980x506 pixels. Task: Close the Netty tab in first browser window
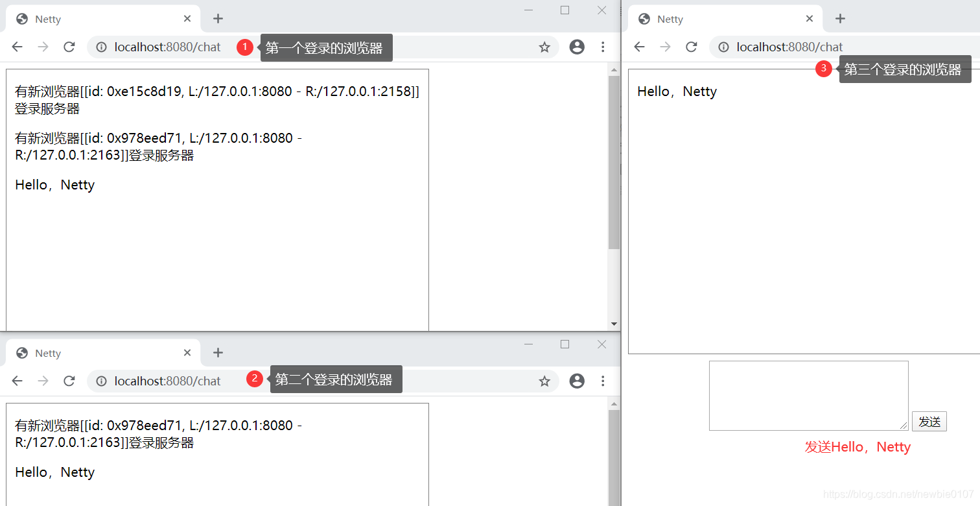tap(187, 19)
